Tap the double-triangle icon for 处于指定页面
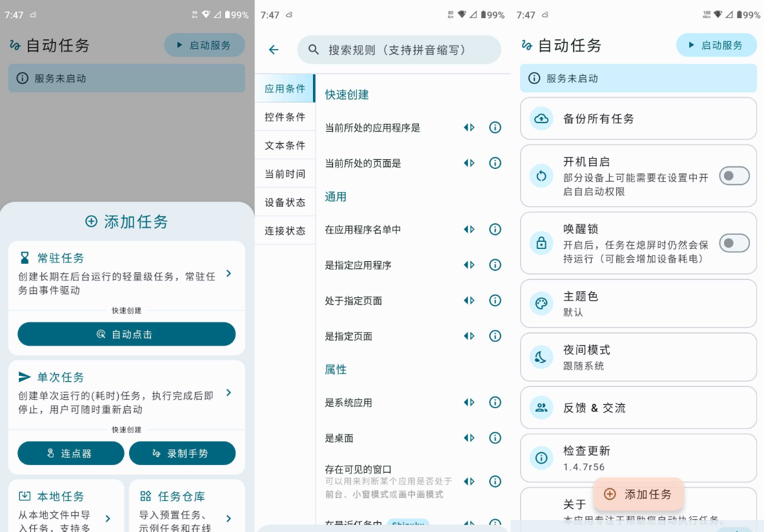Viewport: 764px width, 532px height. tap(469, 300)
